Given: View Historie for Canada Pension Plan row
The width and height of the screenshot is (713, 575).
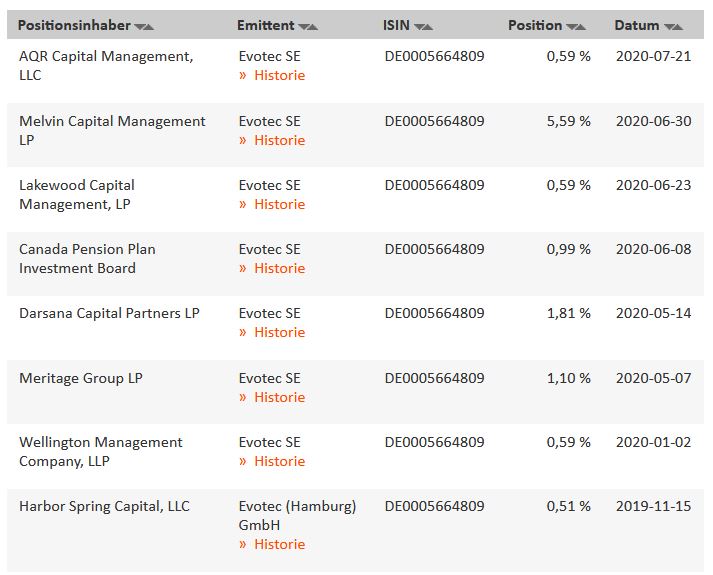Looking at the screenshot, I should point(278,269).
